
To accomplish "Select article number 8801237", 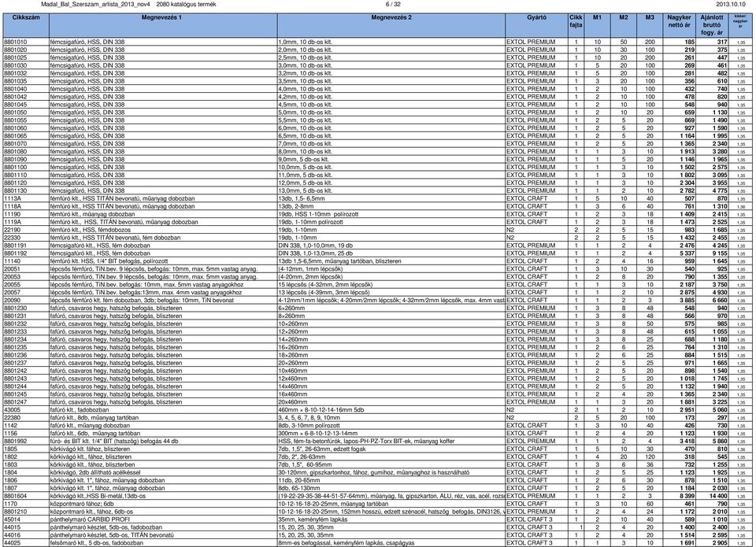I will pos(16,363).
